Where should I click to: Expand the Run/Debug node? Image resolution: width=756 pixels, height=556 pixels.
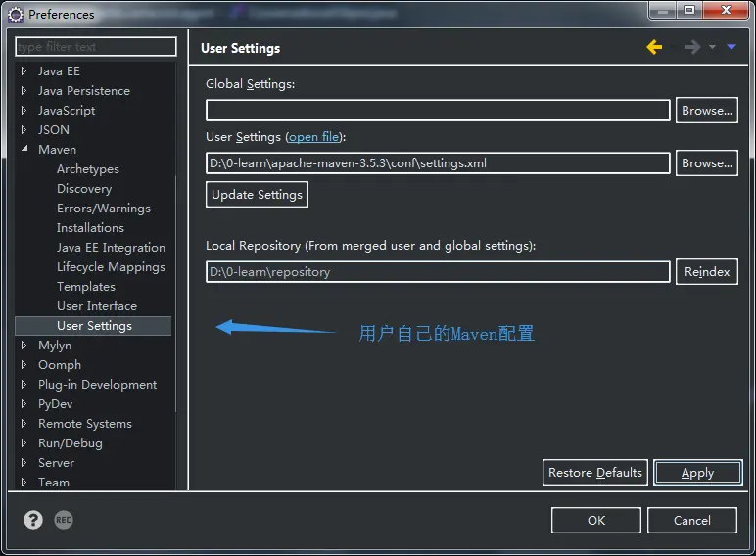click(x=24, y=442)
